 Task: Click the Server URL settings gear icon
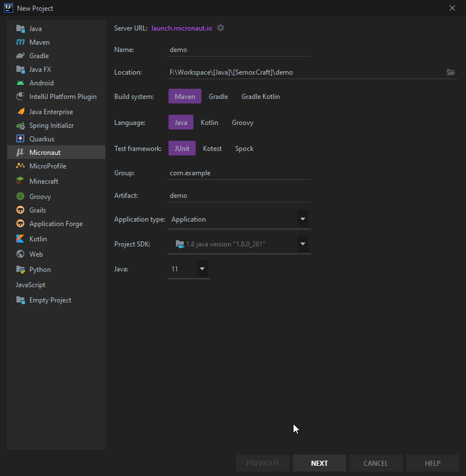221,28
